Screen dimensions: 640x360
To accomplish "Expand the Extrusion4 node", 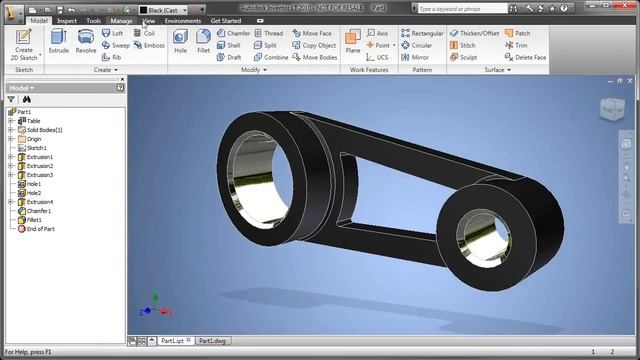I will (11, 202).
